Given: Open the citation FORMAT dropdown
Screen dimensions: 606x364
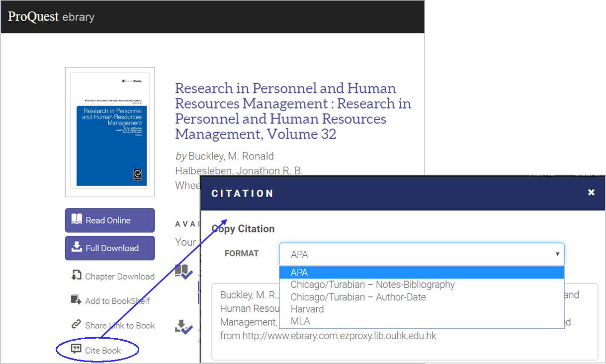Looking at the screenshot, I should (x=422, y=254).
